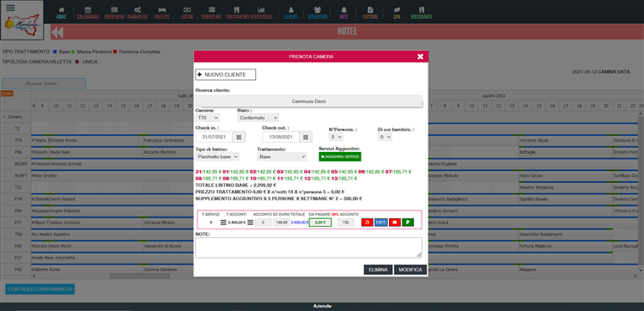Click Ernesto Ponte booking in T70 row
This screenshot has height=311, width=644.
click(x=64, y=141)
